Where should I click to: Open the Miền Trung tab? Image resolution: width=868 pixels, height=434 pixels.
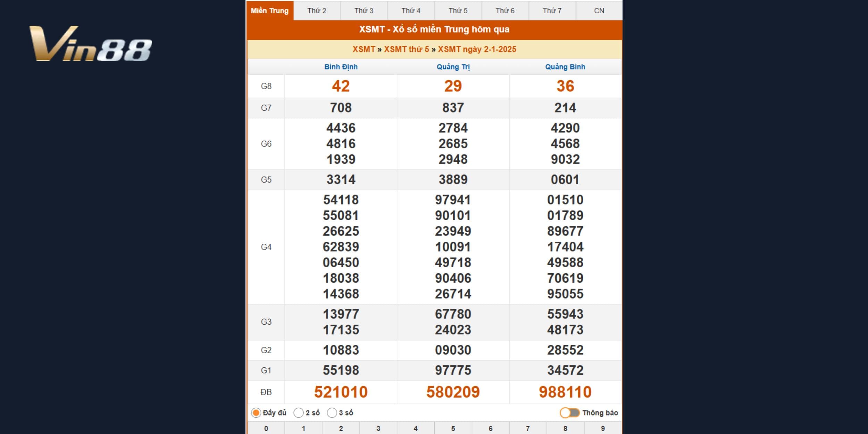[x=270, y=11]
